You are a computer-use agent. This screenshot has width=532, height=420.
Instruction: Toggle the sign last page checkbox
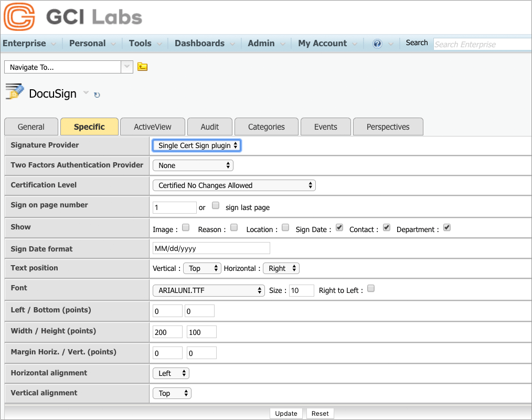coord(216,205)
